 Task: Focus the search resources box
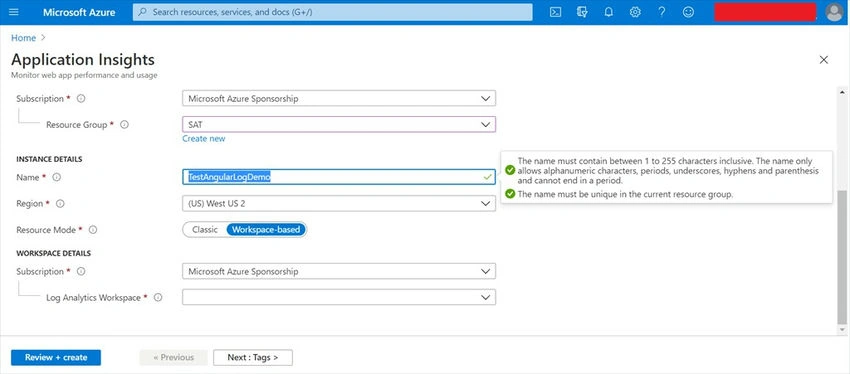[x=332, y=12]
